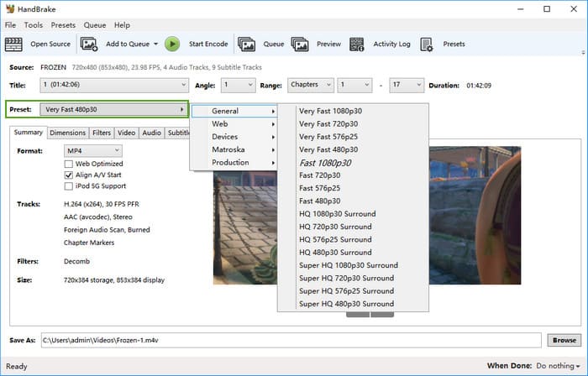Image resolution: width=588 pixels, height=376 pixels.
Task: Switch to the Summary tab
Action: click(x=28, y=133)
